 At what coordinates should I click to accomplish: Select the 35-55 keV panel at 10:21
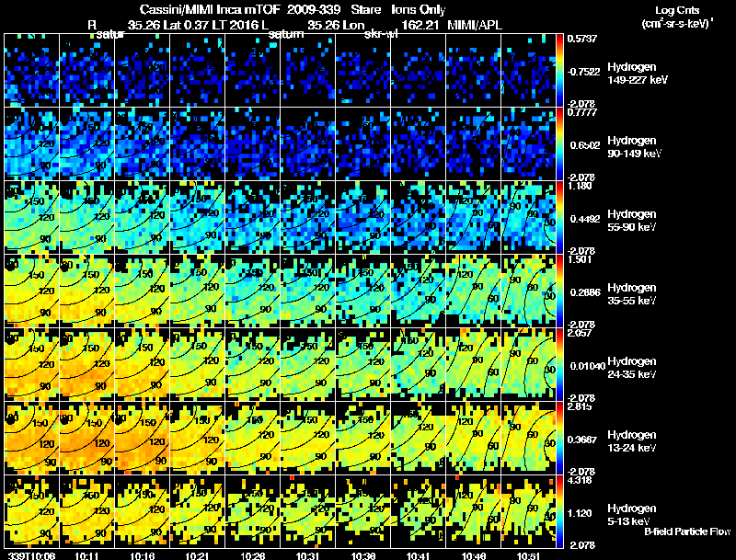pyautogui.click(x=197, y=291)
